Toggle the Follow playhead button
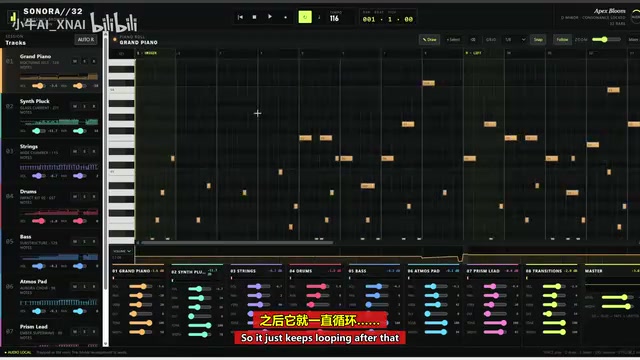640x360 pixels. point(562,40)
